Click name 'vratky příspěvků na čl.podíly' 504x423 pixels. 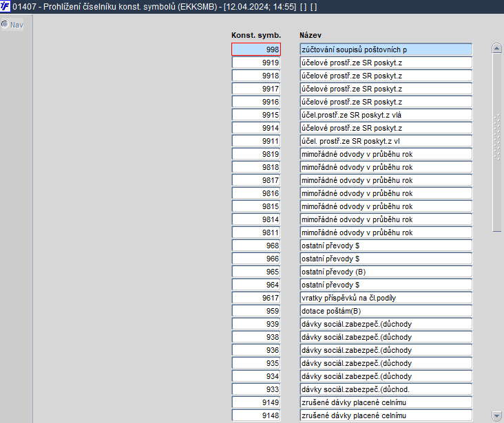click(386, 298)
